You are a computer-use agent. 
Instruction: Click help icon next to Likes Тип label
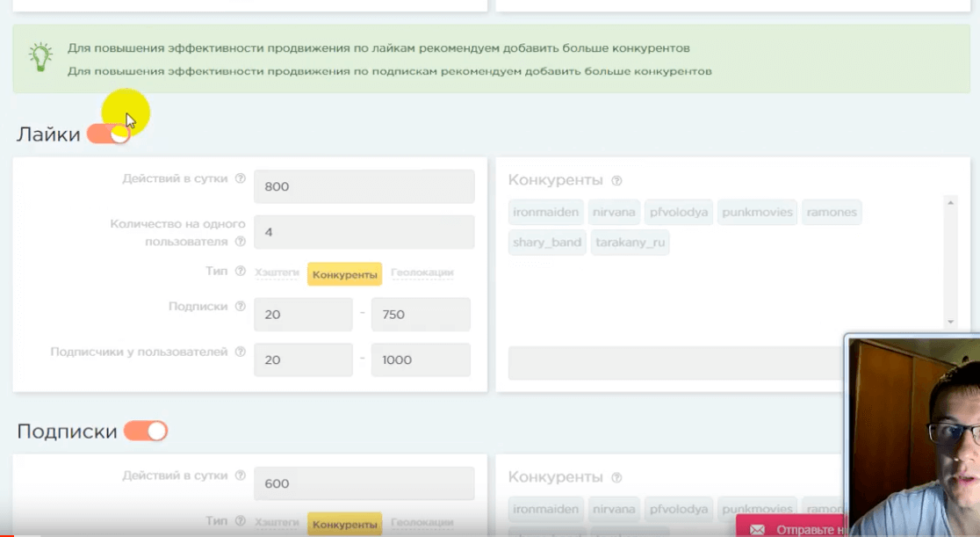[x=241, y=272]
